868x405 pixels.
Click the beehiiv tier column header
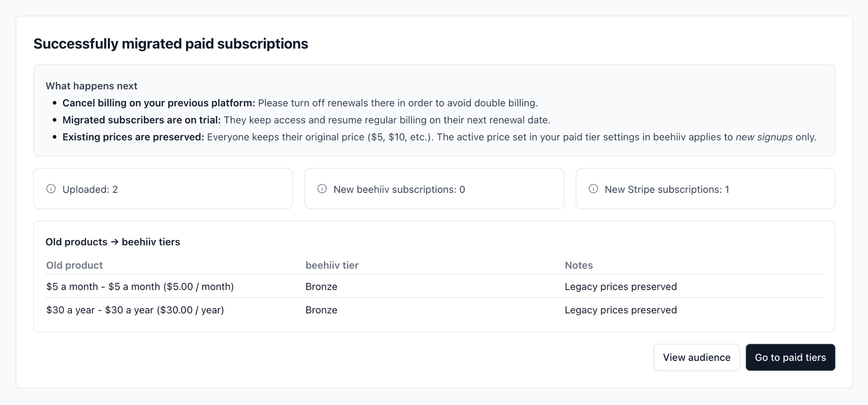point(332,265)
